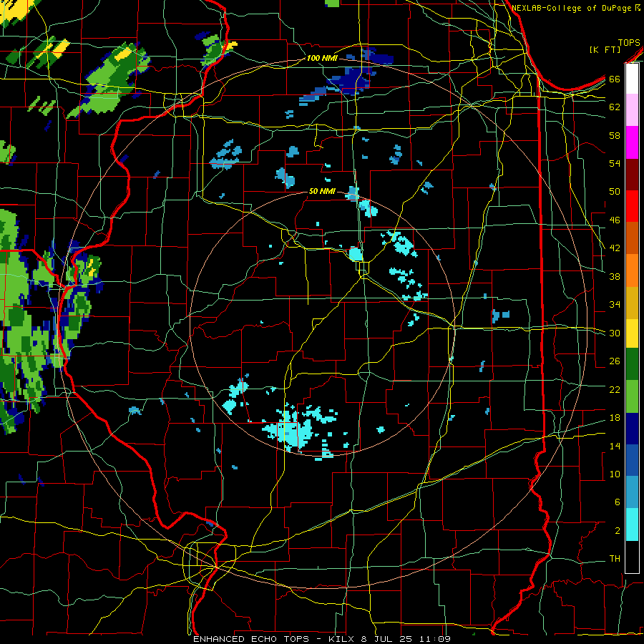Click the "11:09" timestamp in the footer
Image resolution: width=644 pixels, height=644 pixels.
[434, 639]
